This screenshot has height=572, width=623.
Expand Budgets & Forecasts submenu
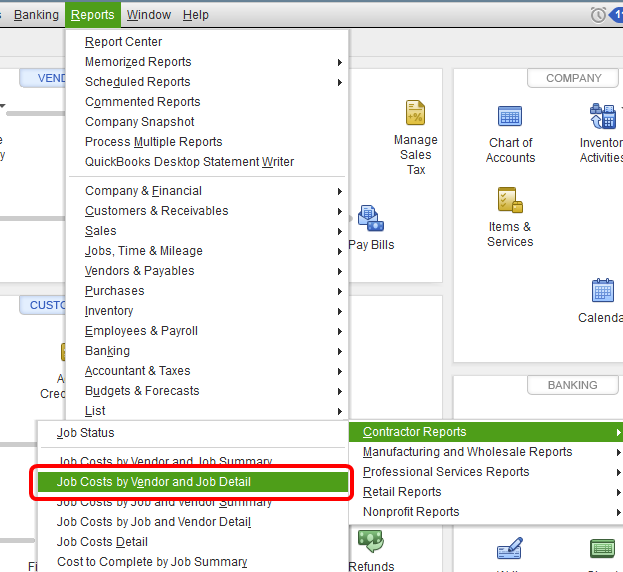pos(207,391)
